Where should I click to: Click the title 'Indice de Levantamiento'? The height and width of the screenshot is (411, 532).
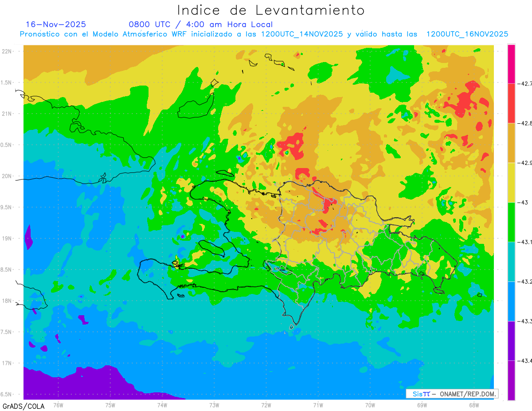(271, 10)
